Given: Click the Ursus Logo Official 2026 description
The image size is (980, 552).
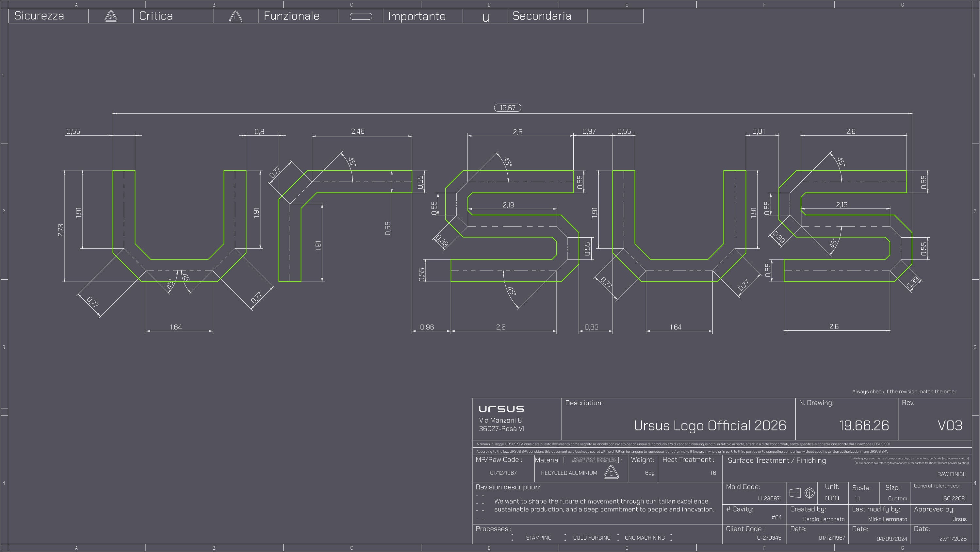Looking at the screenshot, I should pyautogui.click(x=710, y=425).
